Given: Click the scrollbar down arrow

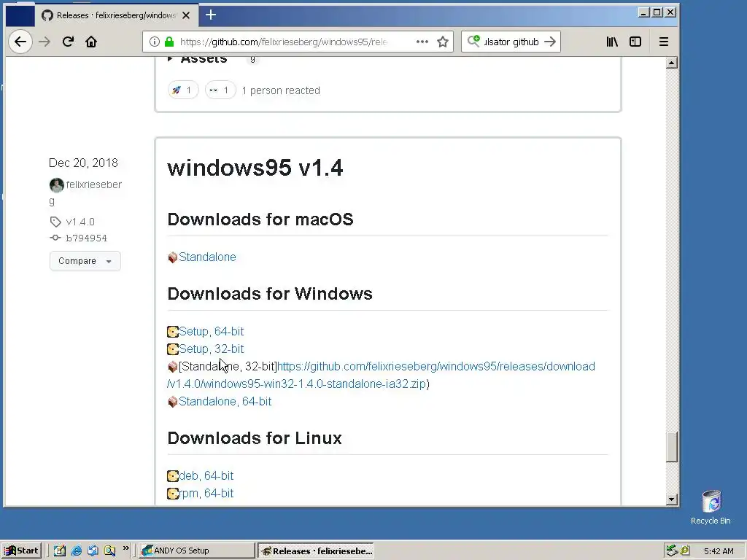Looking at the screenshot, I should [672, 499].
